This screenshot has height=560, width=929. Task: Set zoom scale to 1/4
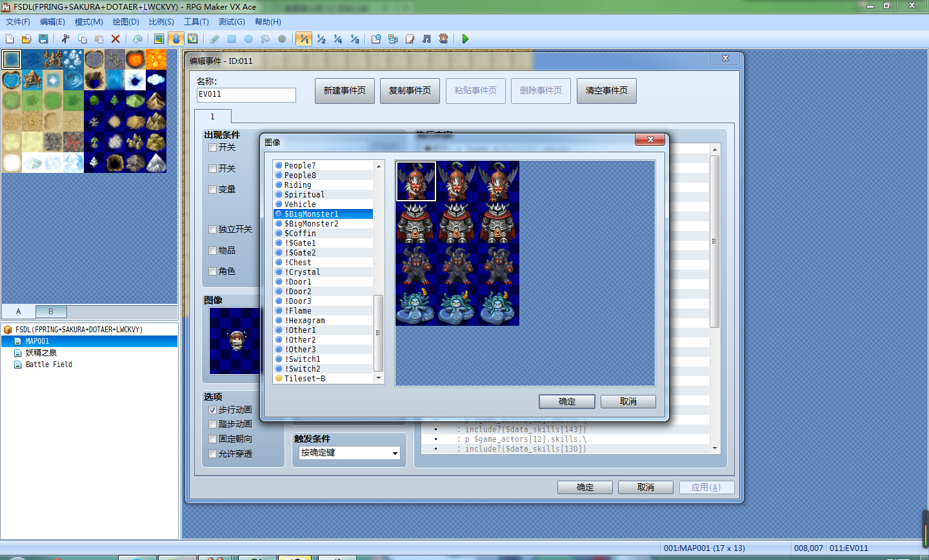click(x=337, y=39)
